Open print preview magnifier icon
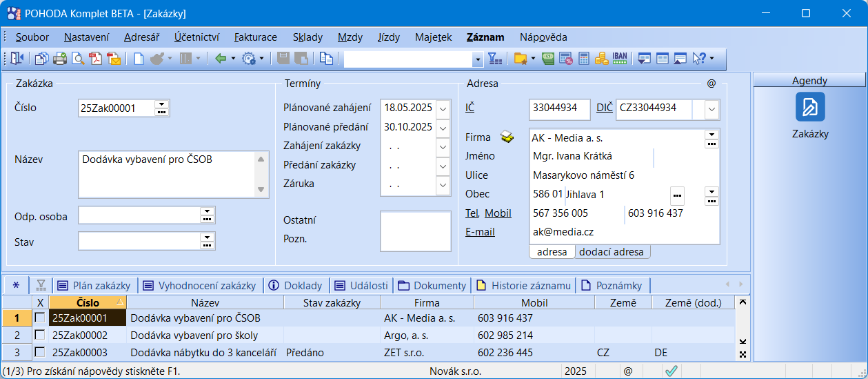The width and height of the screenshot is (868, 379). pyautogui.click(x=78, y=59)
